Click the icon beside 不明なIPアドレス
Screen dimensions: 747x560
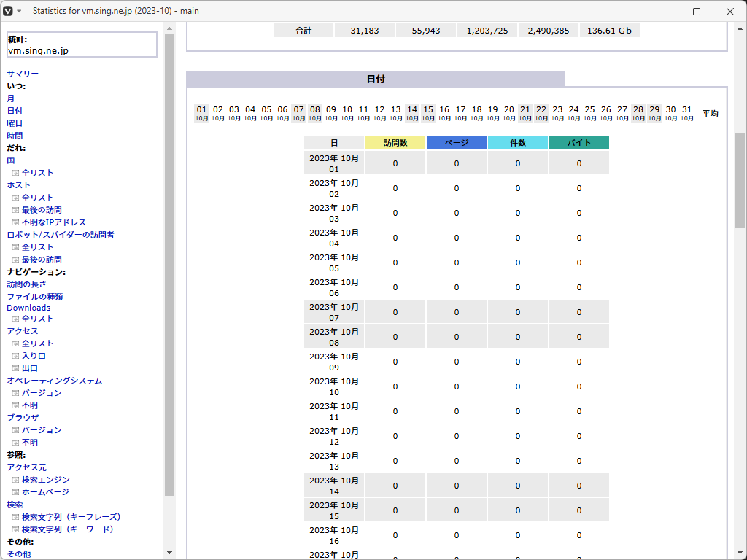pos(15,222)
